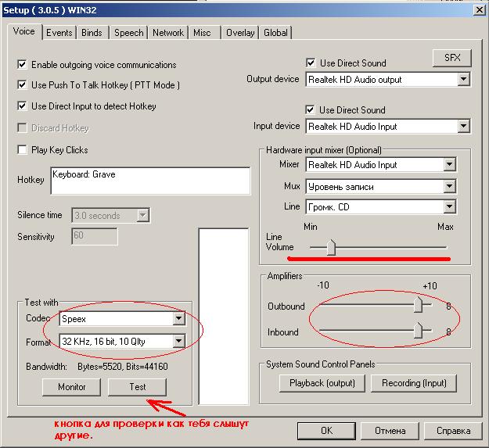The image size is (489, 448).
Task: Expand the Format dropdown list
Action: [178, 341]
